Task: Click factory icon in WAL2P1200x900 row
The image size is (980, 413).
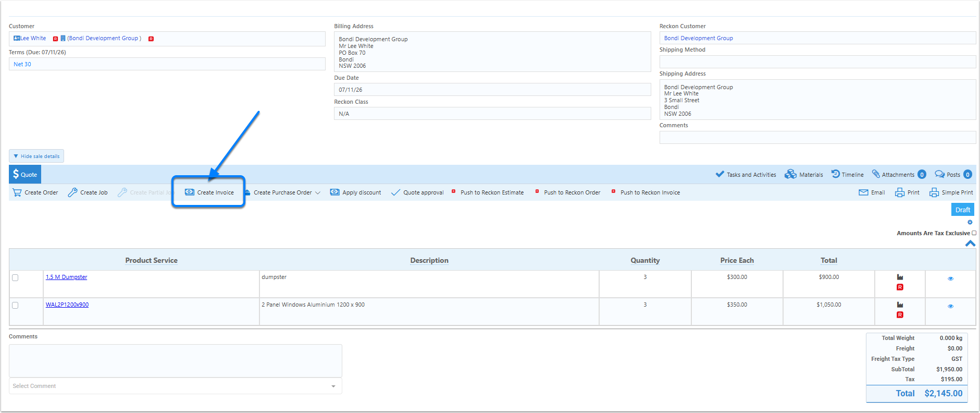Action: (x=900, y=305)
